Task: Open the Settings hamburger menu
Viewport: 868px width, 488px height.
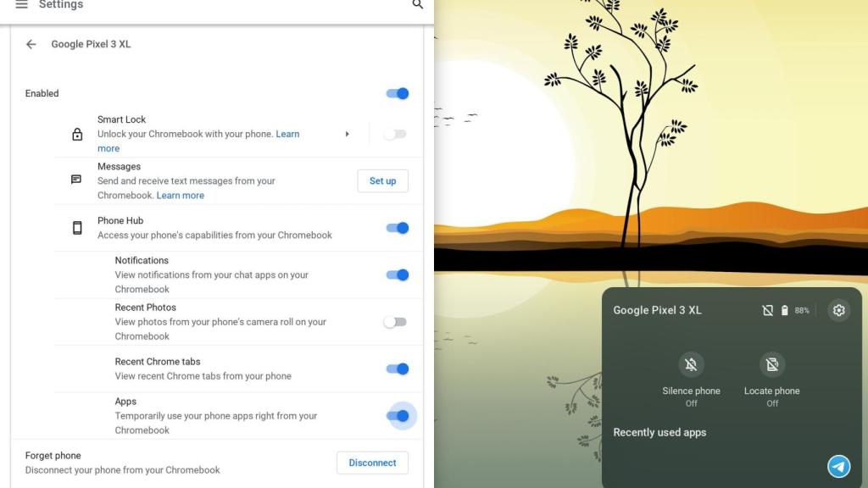Action: coord(21,4)
